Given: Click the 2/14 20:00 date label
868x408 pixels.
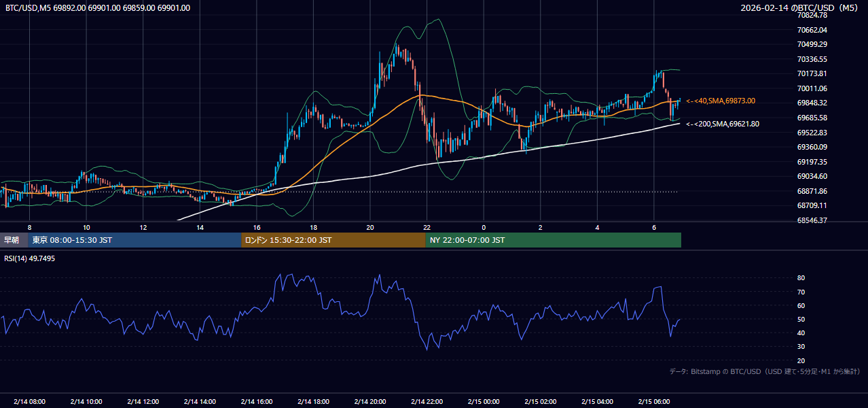Looking at the screenshot, I should coord(370,401).
